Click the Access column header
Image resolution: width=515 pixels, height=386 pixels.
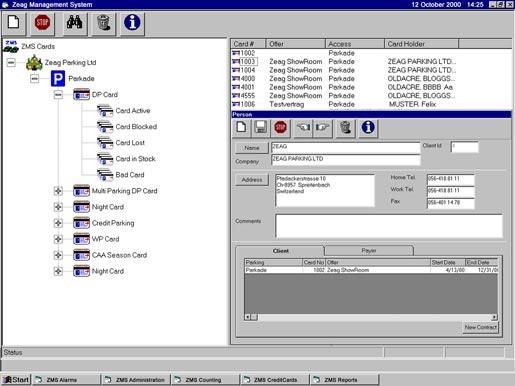(x=355, y=44)
